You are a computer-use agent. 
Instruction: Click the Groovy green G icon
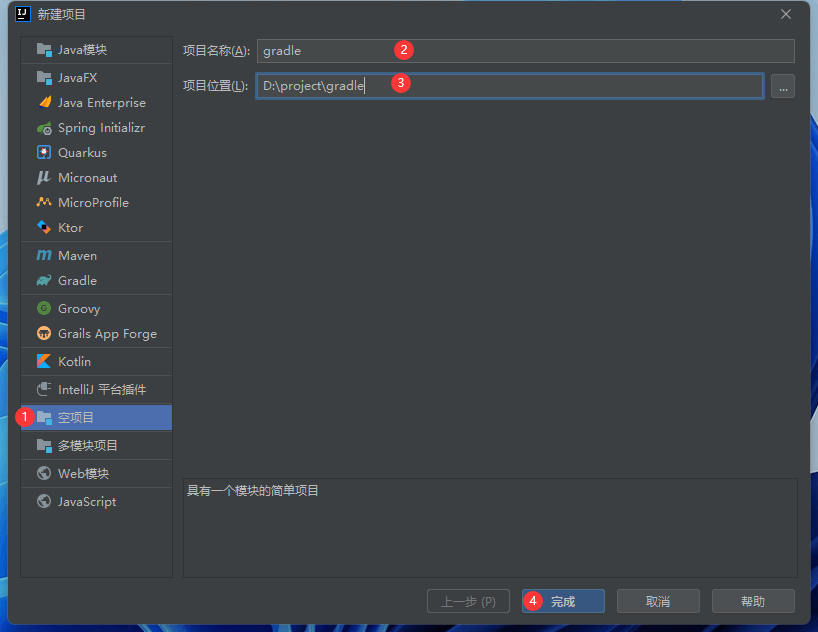pos(44,308)
